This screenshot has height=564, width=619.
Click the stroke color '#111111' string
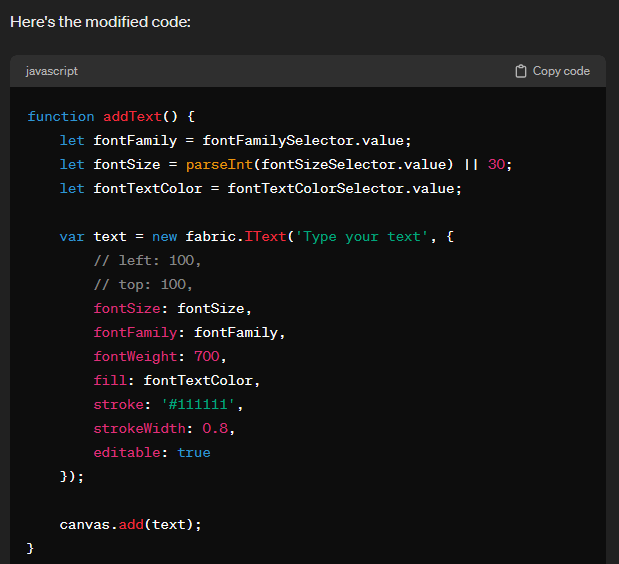[198, 404]
